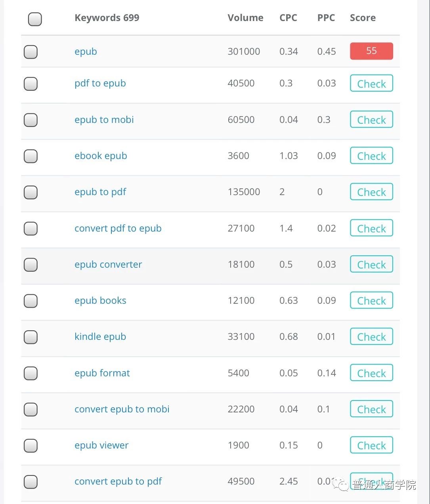The height and width of the screenshot is (504, 430).
Task: Toggle checkbox beside epub to mobi
Action: [x=31, y=120]
